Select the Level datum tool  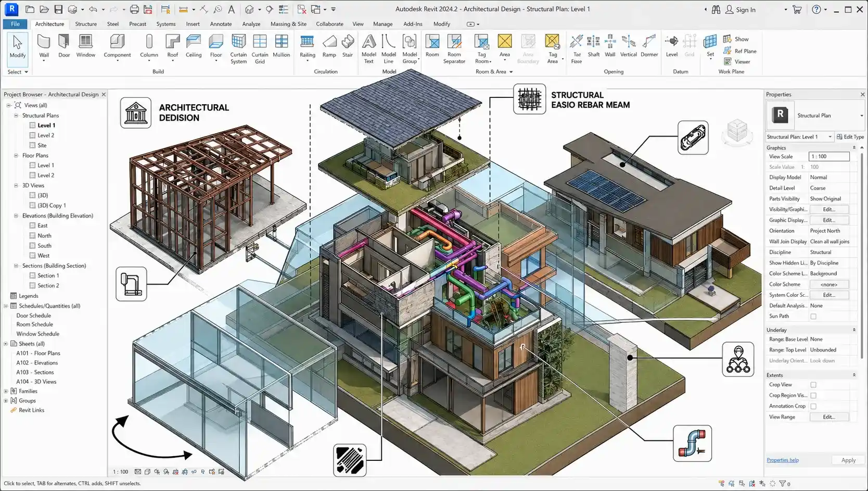click(x=672, y=46)
